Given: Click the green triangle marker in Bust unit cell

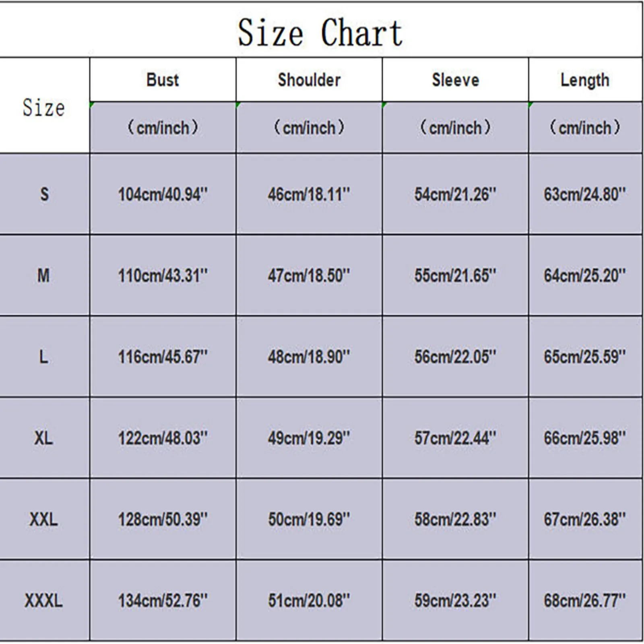Looking at the screenshot, I should click(x=92, y=105).
